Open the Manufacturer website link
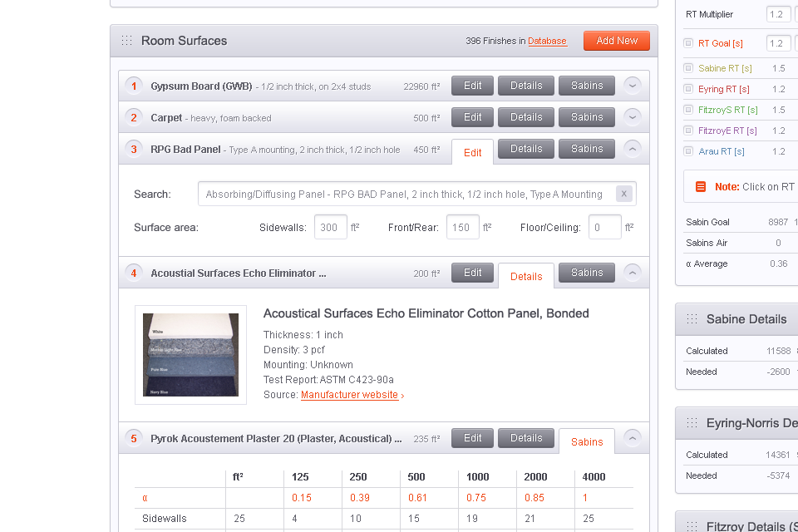This screenshot has height=532, width=798. coord(349,395)
